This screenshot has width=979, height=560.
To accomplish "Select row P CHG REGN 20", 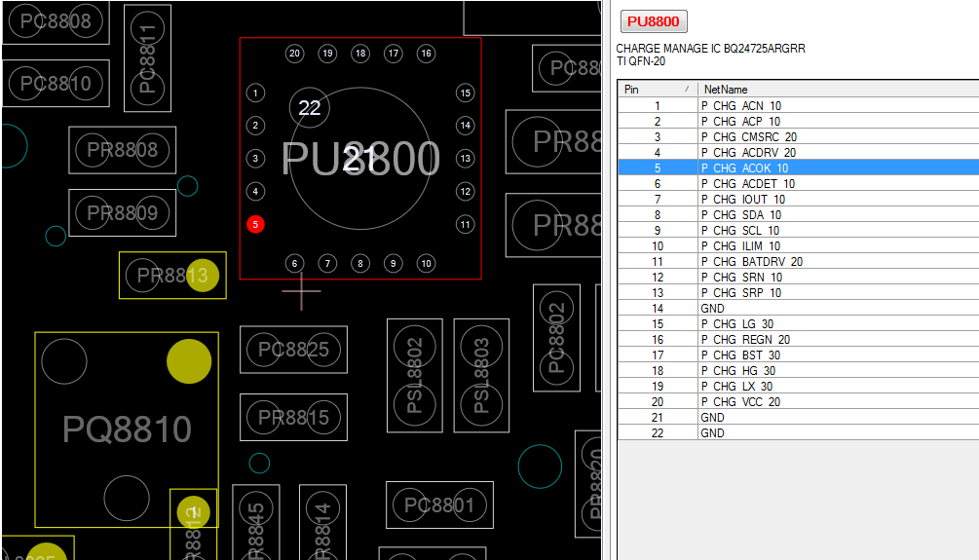I will (799, 340).
